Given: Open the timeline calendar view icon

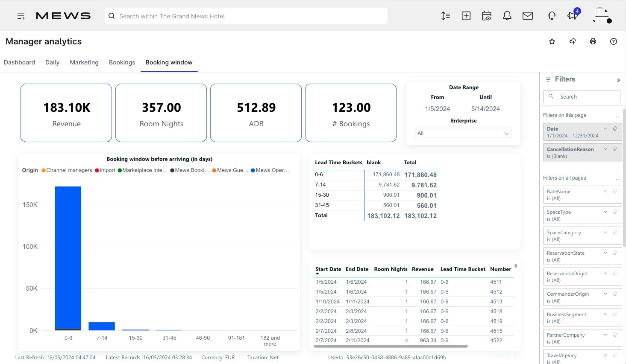Looking at the screenshot, I should click(x=486, y=15).
